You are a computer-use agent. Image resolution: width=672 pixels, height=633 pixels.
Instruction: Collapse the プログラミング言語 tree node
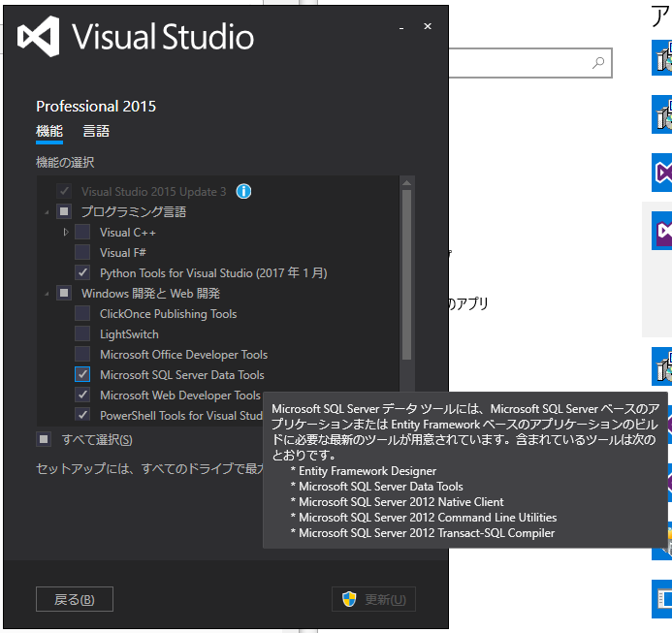pos(47,212)
